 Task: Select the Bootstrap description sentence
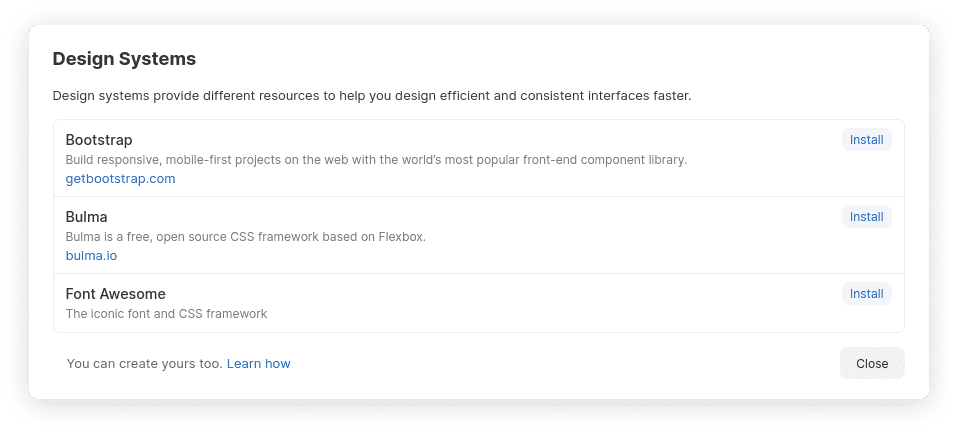tap(376, 160)
